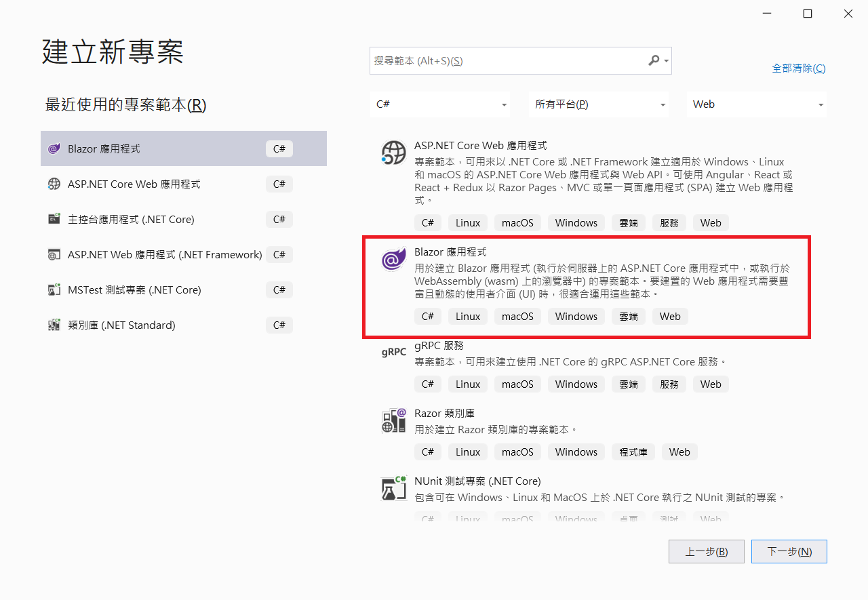Click 服務 tag under ASP.NET Core Web template
This screenshot has height=600, width=868.
tap(669, 222)
